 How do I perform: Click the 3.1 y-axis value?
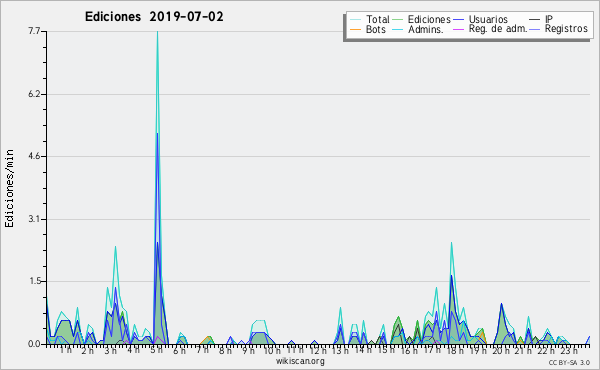coord(34,219)
